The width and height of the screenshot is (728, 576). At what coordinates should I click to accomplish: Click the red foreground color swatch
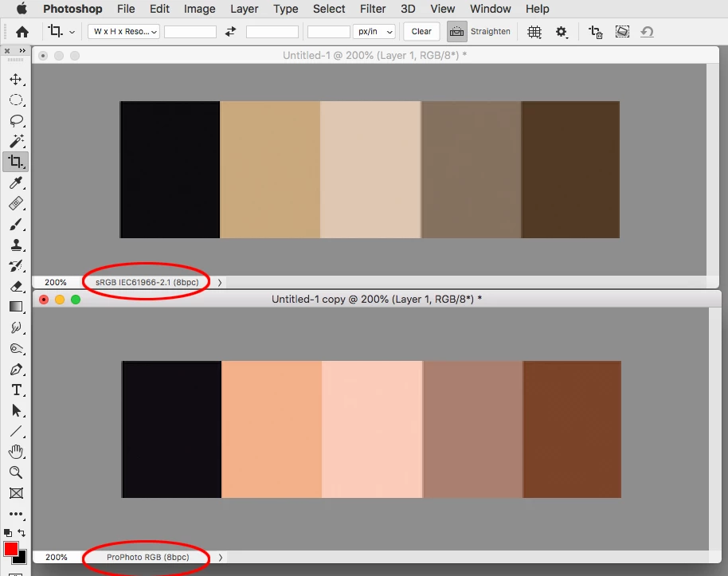pos(10,549)
